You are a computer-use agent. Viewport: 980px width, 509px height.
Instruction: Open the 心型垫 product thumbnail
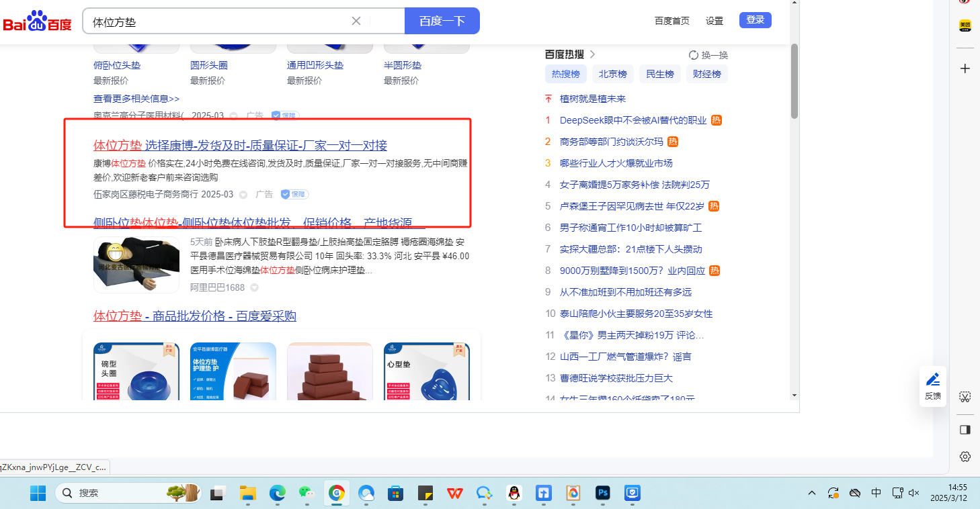[x=427, y=371]
